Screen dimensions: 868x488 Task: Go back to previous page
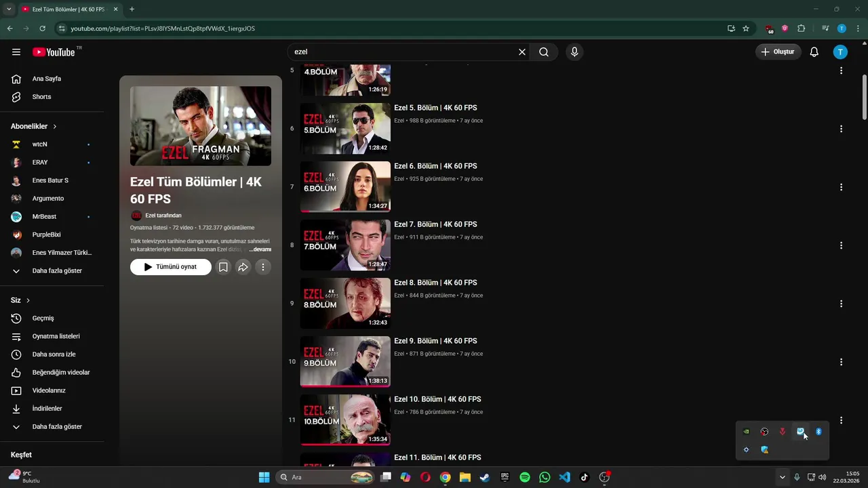[x=9, y=28]
